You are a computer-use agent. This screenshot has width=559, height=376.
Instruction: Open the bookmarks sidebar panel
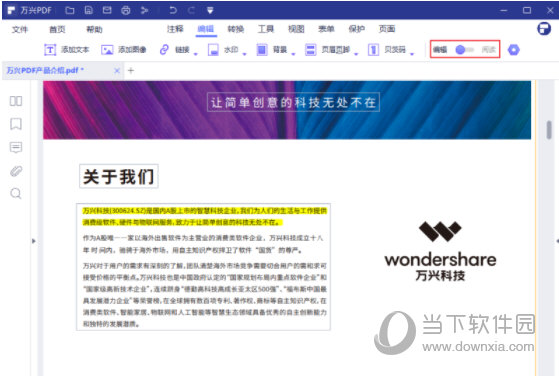click(16, 124)
